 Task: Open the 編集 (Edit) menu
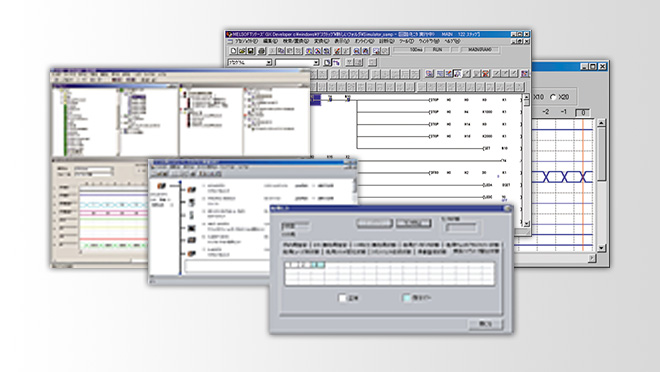pos(270,42)
